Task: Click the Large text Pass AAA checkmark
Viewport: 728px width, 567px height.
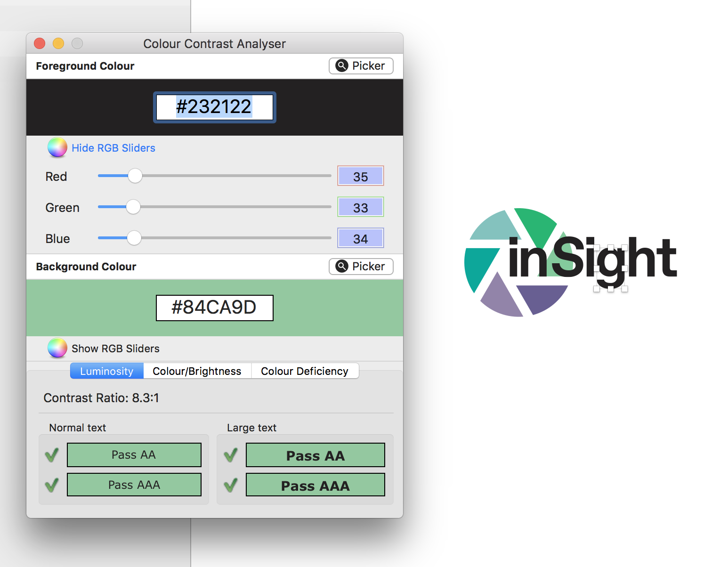Action: [231, 485]
